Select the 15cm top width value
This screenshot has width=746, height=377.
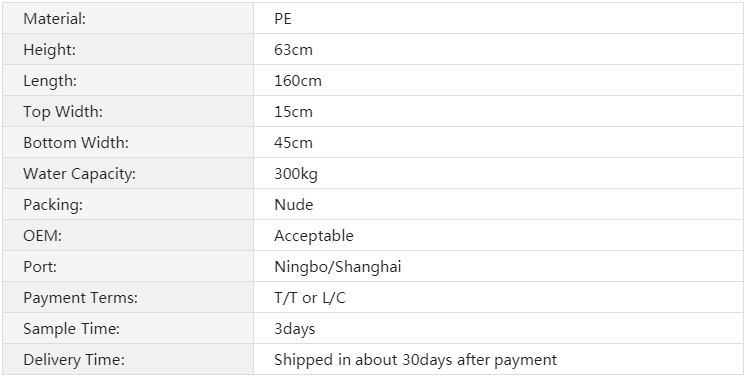pyautogui.click(x=293, y=112)
